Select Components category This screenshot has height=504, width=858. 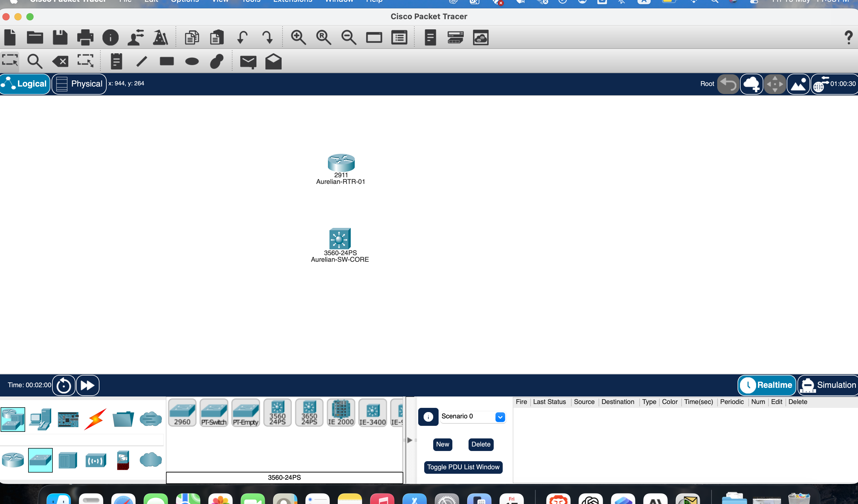point(68,420)
